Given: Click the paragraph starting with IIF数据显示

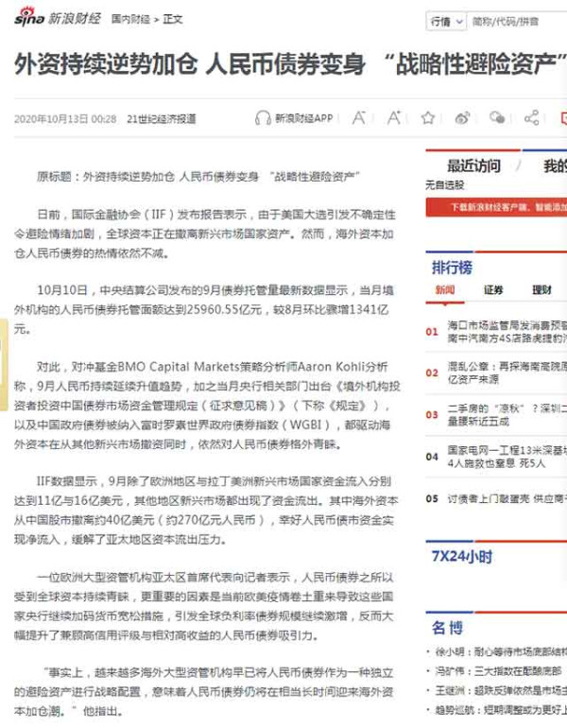Looking at the screenshot, I should (x=206, y=511).
